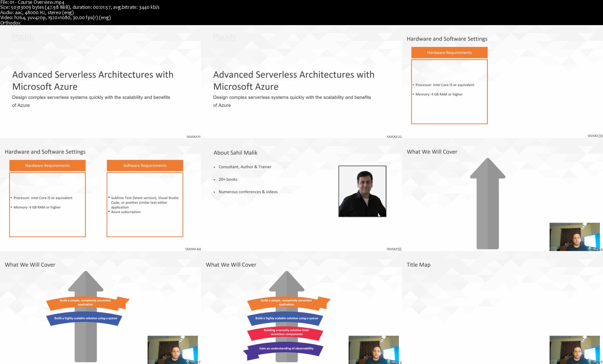This screenshot has height=364, width=603.
Task: Click the 'Title Map' heading
Action: (418, 265)
